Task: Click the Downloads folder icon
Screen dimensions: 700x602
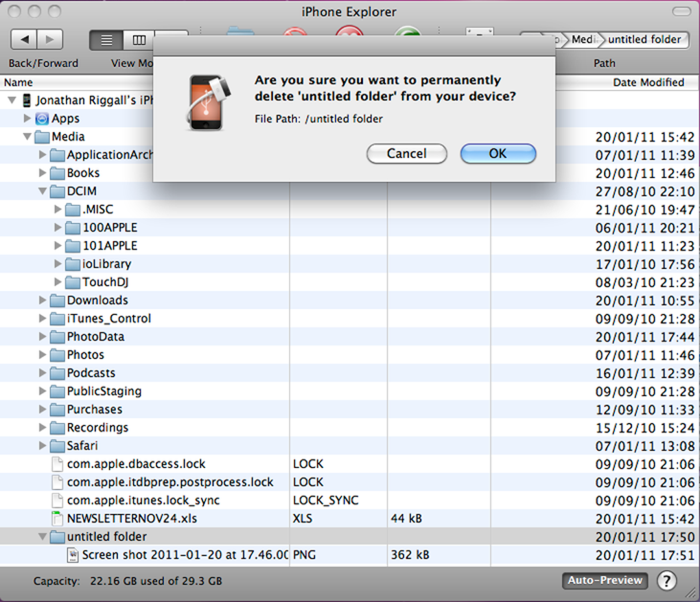Action: pos(57,300)
